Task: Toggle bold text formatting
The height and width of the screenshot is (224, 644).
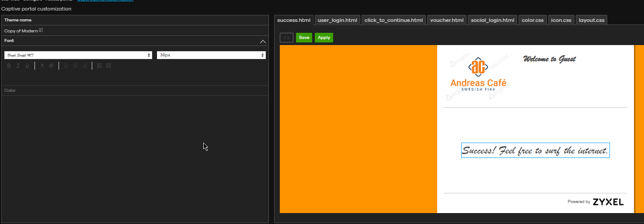Action: [x=9, y=66]
